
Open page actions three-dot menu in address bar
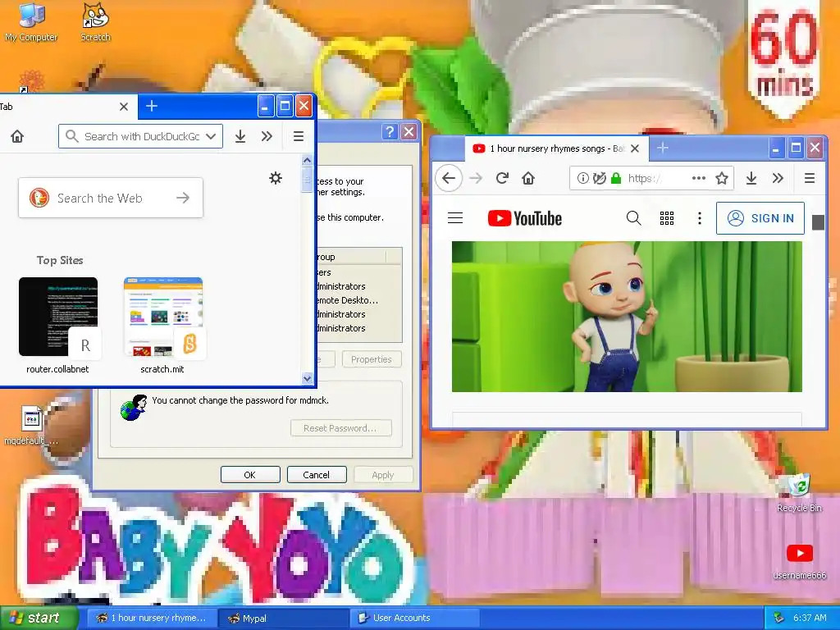(x=699, y=178)
